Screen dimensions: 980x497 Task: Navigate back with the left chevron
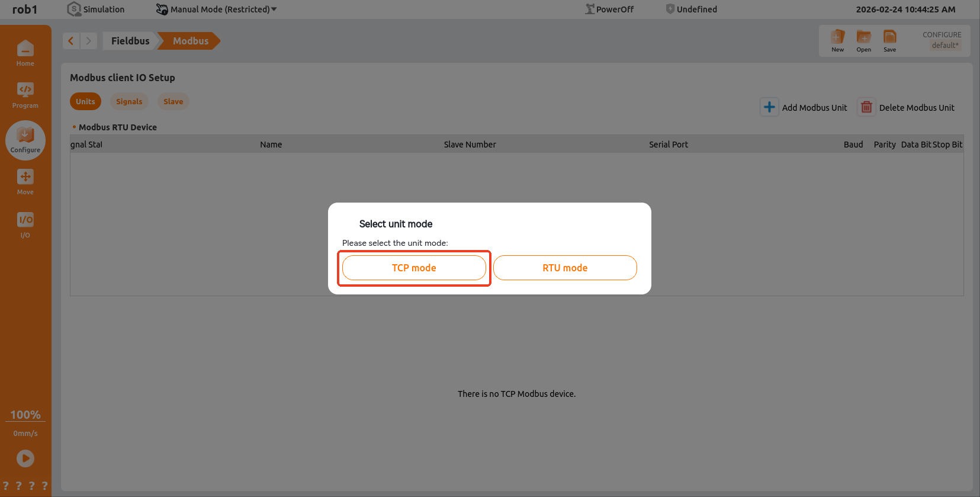pyautogui.click(x=71, y=41)
